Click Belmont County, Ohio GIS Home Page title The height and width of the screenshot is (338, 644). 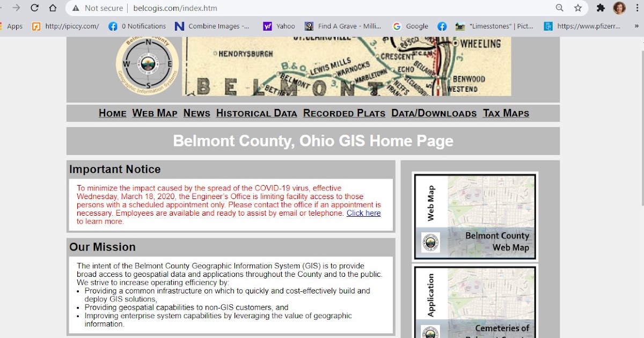tap(313, 141)
